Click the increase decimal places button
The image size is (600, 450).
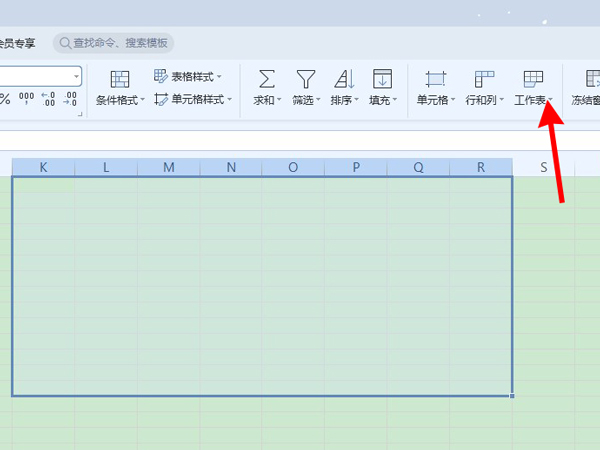pos(48,98)
